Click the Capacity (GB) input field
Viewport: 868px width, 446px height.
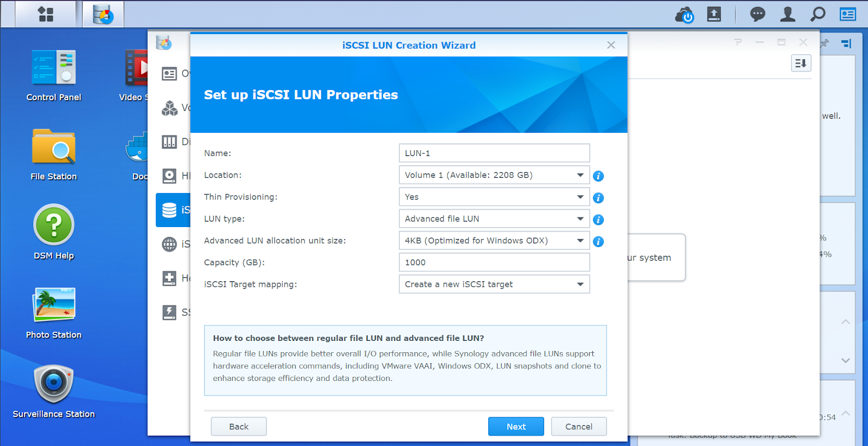pos(494,262)
